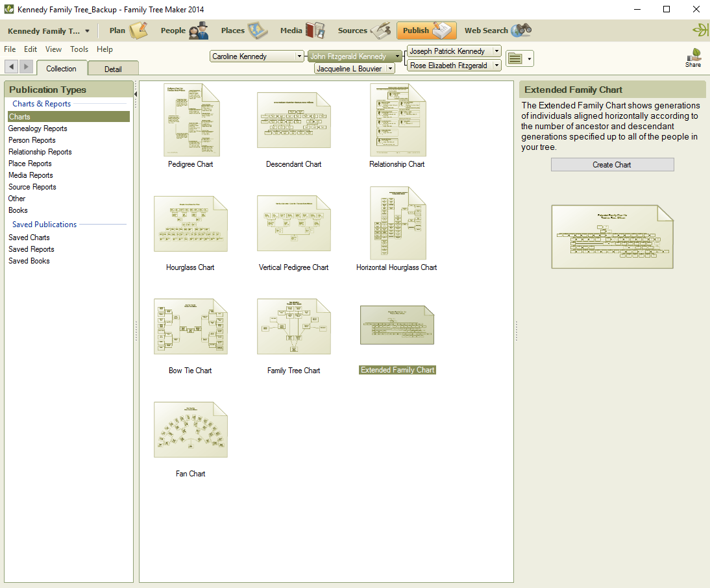
Task: Select the Hourglass Chart thumbnail
Action: pos(191,224)
